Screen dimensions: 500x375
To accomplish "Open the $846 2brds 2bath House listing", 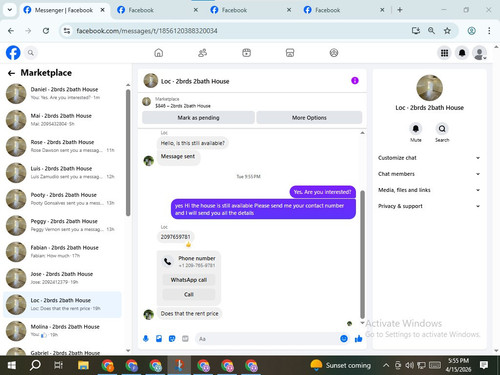I will point(183,106).
